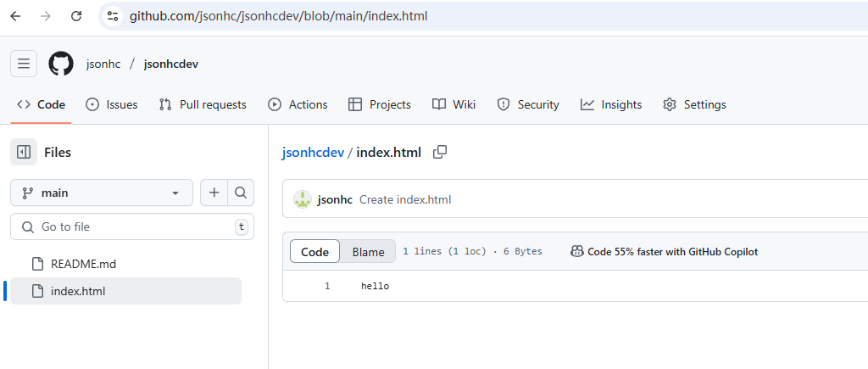Switch to the Issues tab

click(x=112, y=104)
